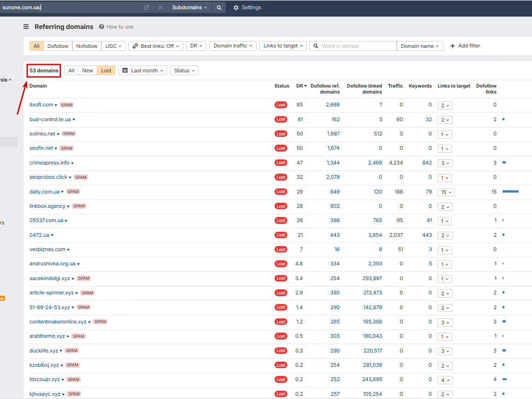The image size is (532, 399).
Task: Click the Lost status badge for crimeapress.info
Action: pos(281,163)
